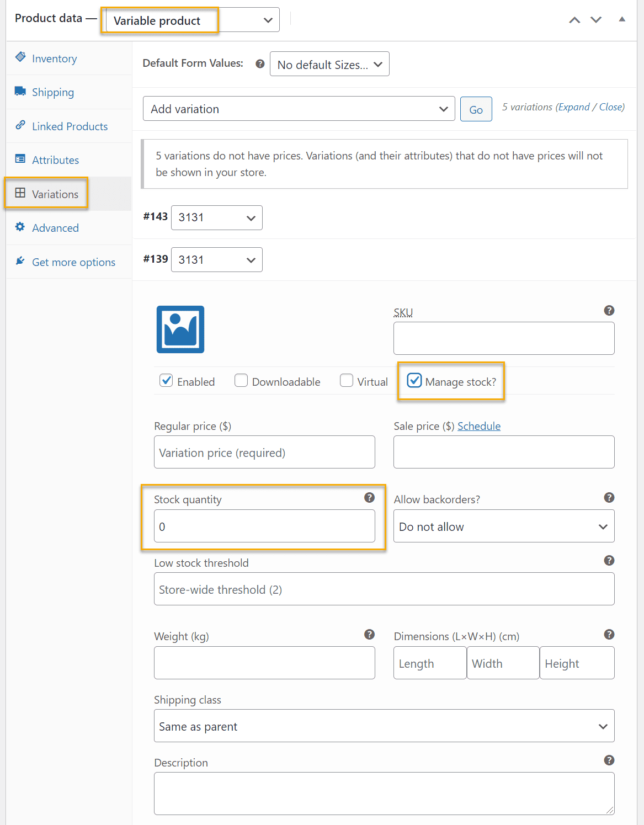Image resolution: width=644 pixels, height=825 pixels.
Task: Tick the Downloadable checkbox
Action: pyautogui.click(x=241, y=380)
